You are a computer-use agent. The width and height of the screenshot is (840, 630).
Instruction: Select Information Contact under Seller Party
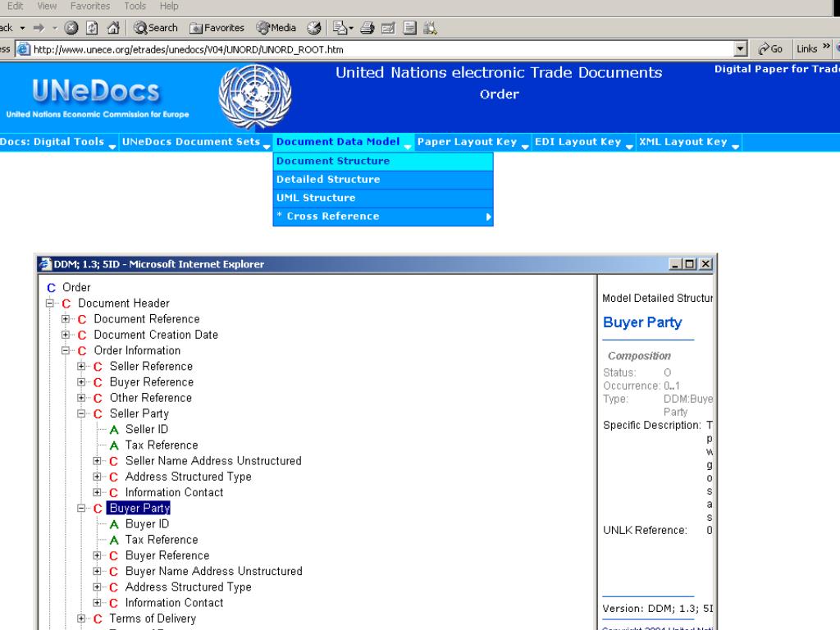click(174, 492)
